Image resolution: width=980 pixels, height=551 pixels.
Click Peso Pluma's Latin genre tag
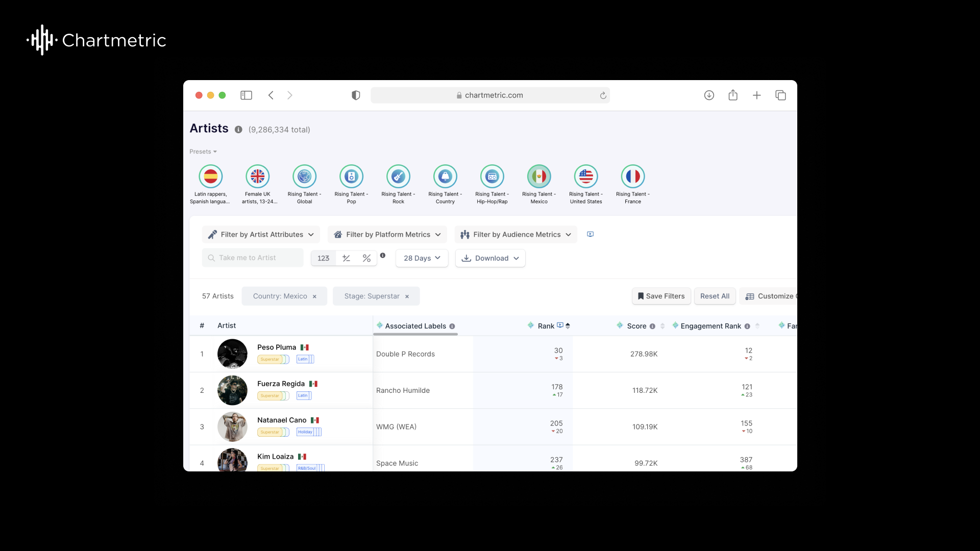point(303,359)
